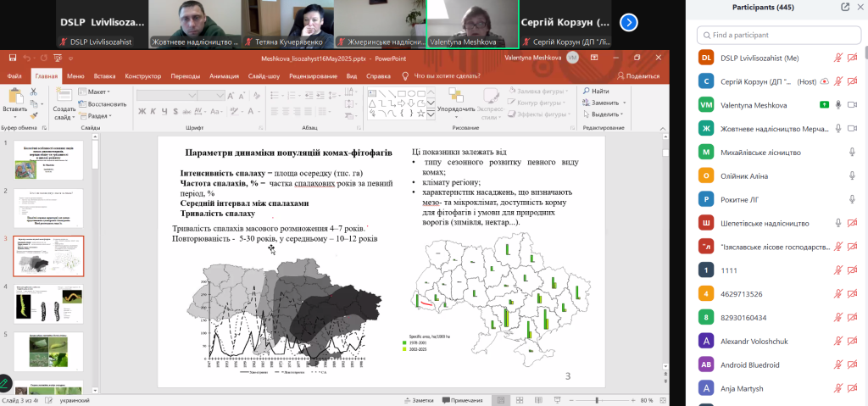Expand the Макет layout dropdown

[x=97, y=92]
